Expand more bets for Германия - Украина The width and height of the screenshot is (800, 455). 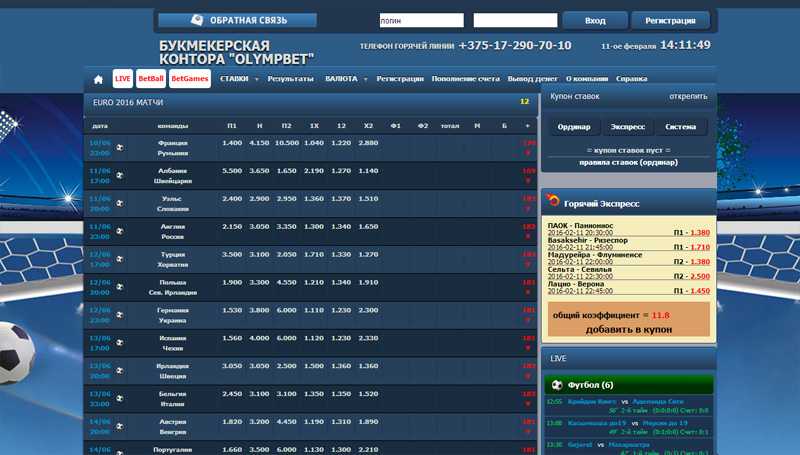point(528,315)
